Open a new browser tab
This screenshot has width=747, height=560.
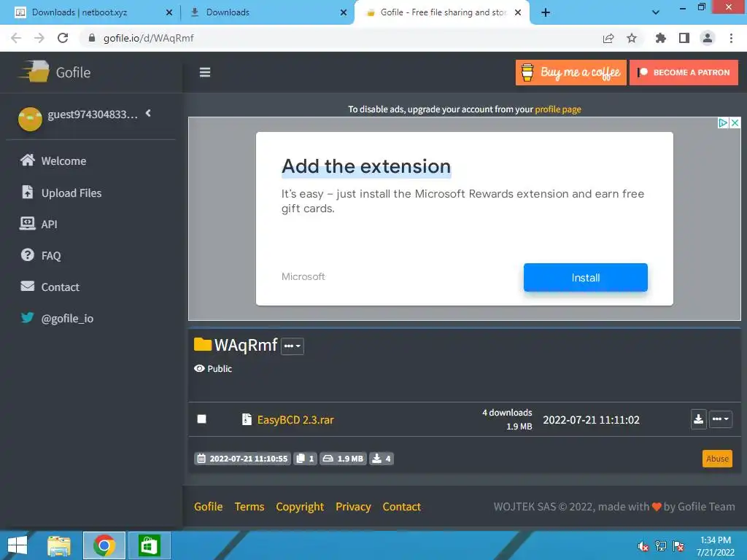pyautogui.click(x=546, y=12)
